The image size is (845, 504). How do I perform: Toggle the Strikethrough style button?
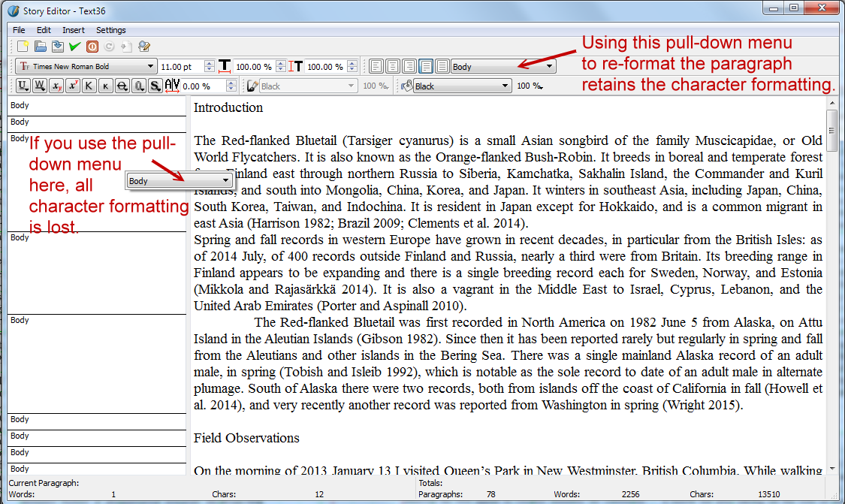pos(122,86)
